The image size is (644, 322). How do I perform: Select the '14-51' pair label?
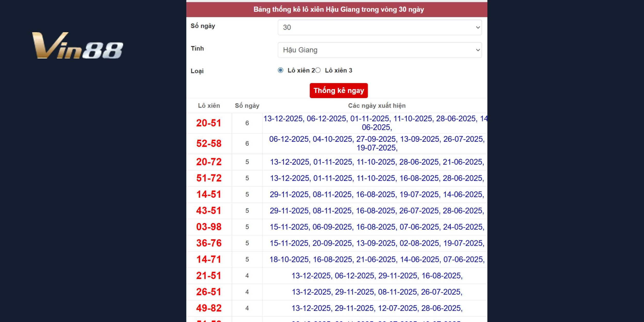coord(209,194)
